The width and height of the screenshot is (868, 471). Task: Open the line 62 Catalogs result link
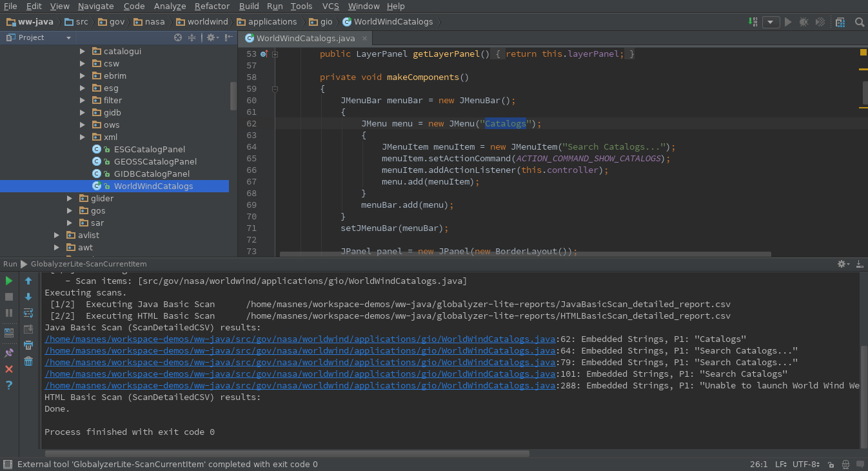click(300, 339)
